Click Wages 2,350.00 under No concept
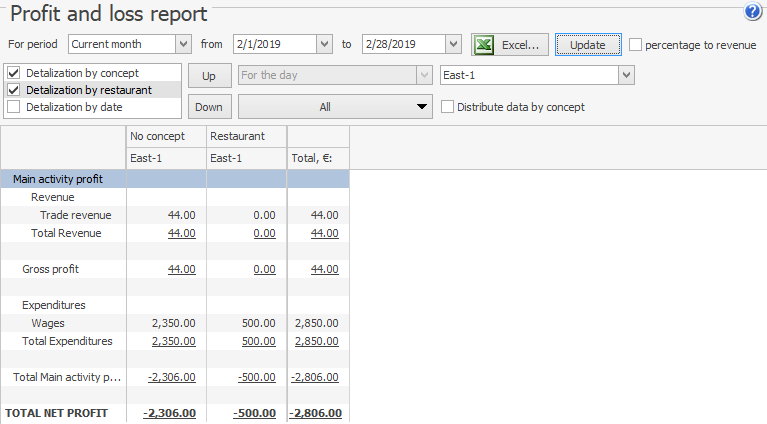 pyautogui.click(x=173, y=323)
